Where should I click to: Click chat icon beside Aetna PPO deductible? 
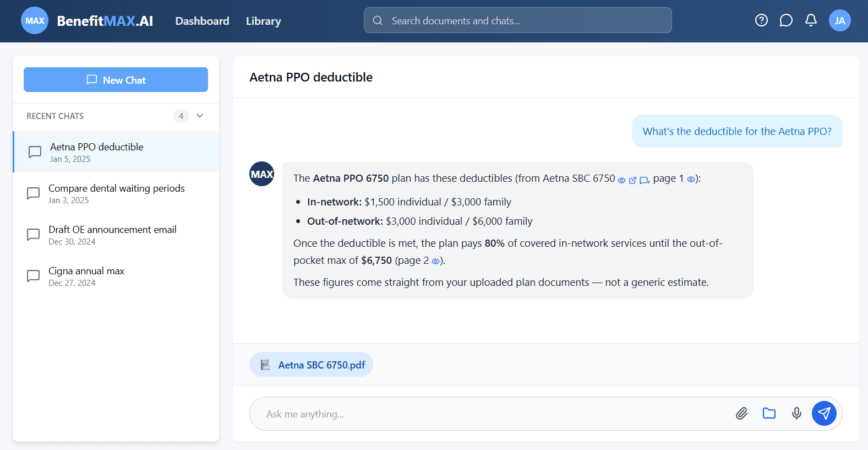(35, 152)
